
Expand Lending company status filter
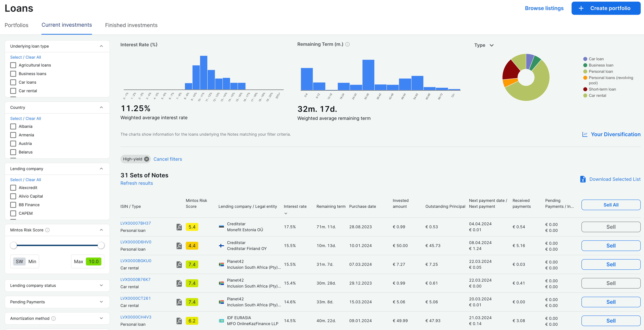pyautogui.click(x=101, y=286)
